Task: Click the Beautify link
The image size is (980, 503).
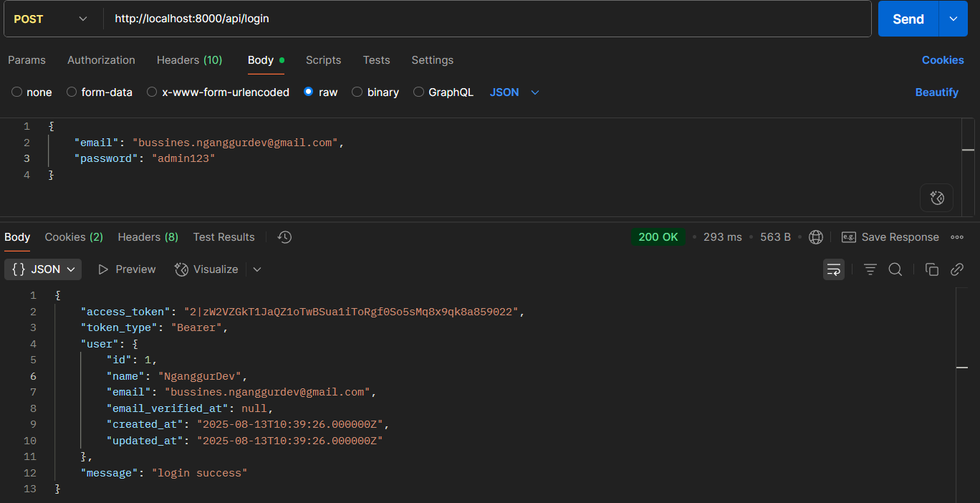Action: click(936, 92)
